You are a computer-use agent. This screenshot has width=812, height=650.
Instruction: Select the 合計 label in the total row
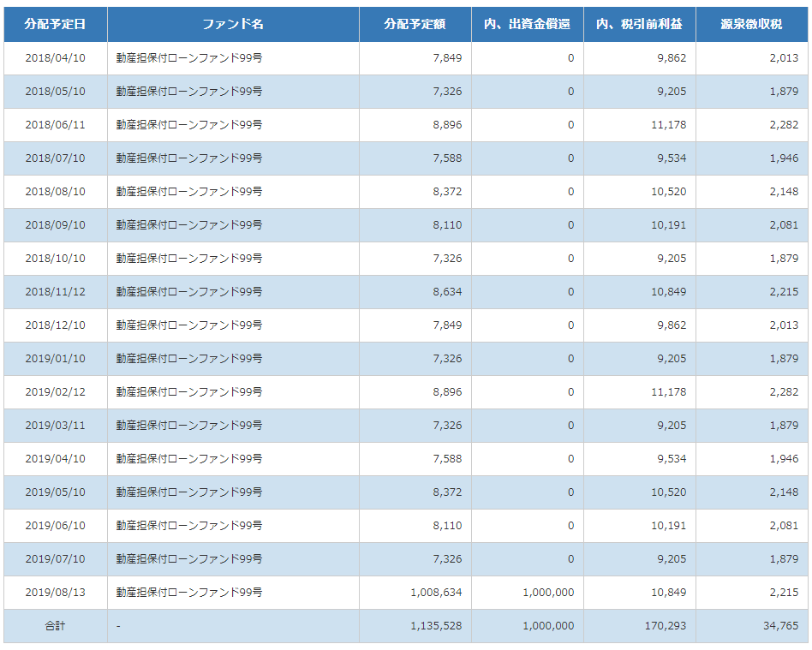pyautogui.click(x=55, y=626)
